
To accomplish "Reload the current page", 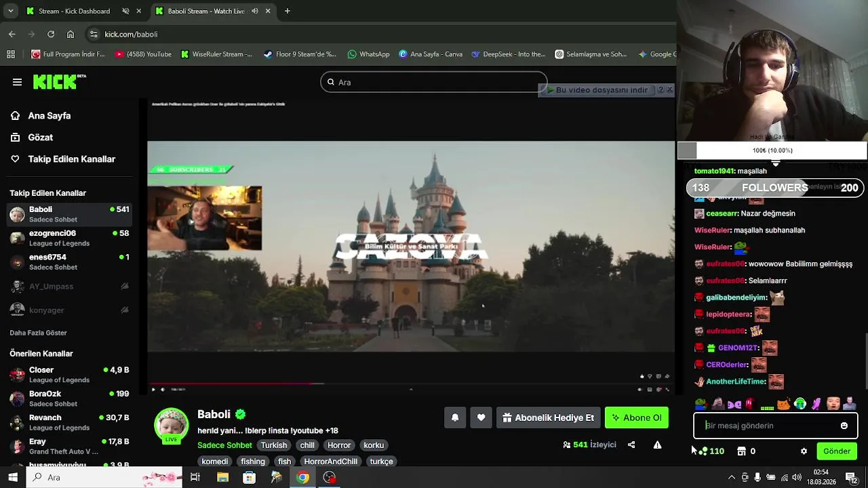I will (x=51, y=34).
